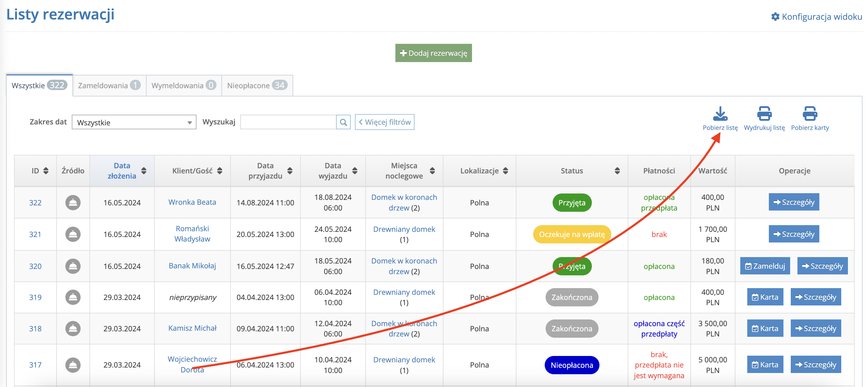Open Szczegóły for reservation 318
Image resolution: width=868 pixels, height=387 pixels.
tap(816, 328)
